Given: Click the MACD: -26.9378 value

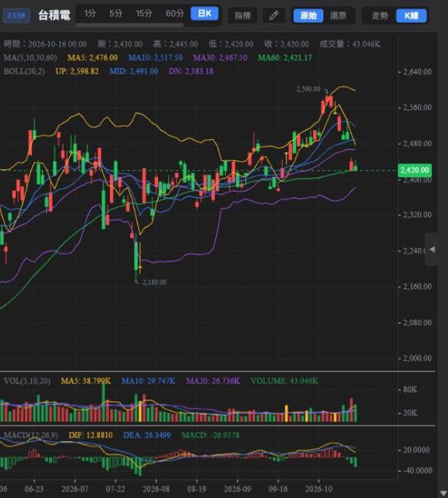Looking at the screenshot, I should point(211,435).
